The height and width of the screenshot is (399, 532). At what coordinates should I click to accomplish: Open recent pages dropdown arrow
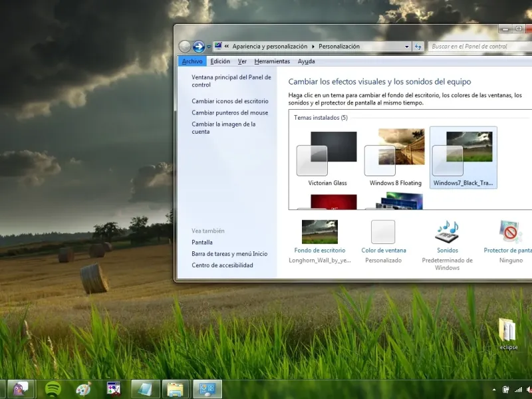[x=209, y=47]
